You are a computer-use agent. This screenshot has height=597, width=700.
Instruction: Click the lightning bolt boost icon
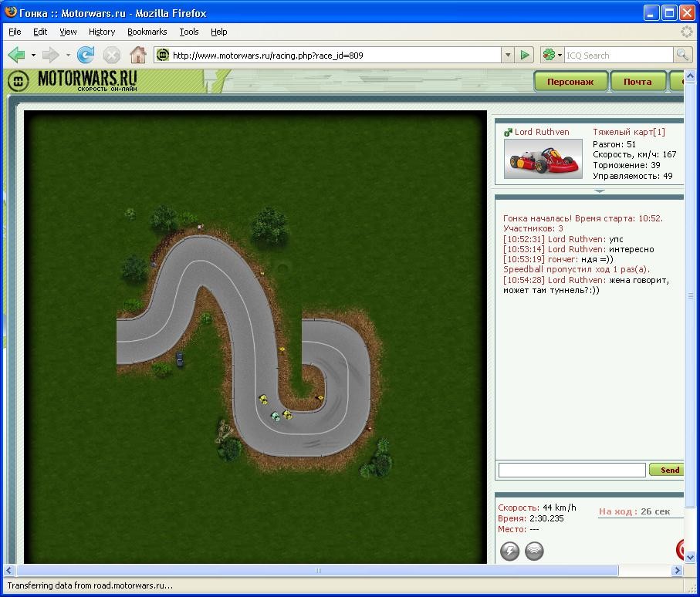coord(509,551)
